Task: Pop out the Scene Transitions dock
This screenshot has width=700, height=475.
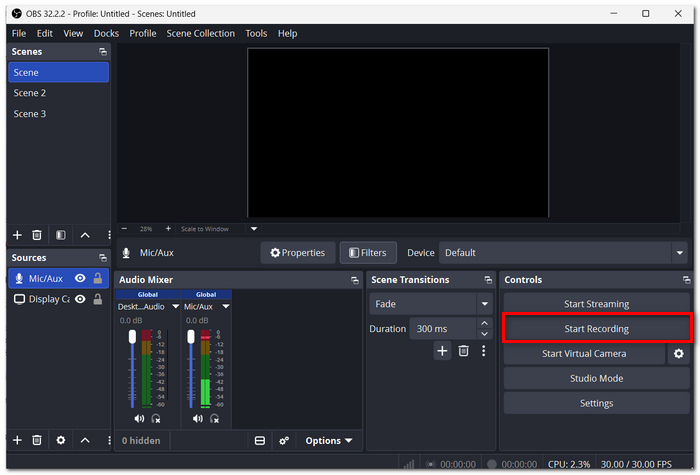Action: pyautogui.click(x=488, y=280)
